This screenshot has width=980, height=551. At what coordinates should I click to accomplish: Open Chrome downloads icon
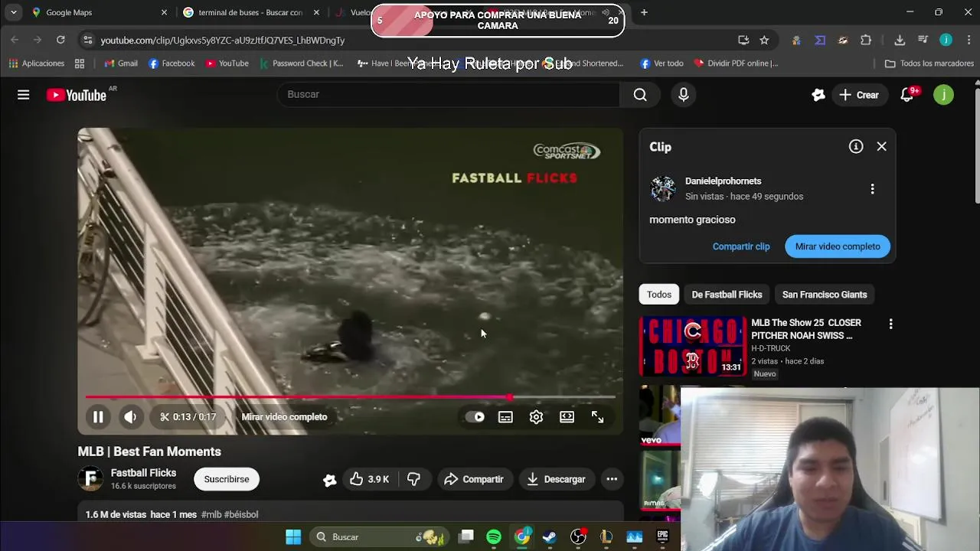(x=900, y=40)
